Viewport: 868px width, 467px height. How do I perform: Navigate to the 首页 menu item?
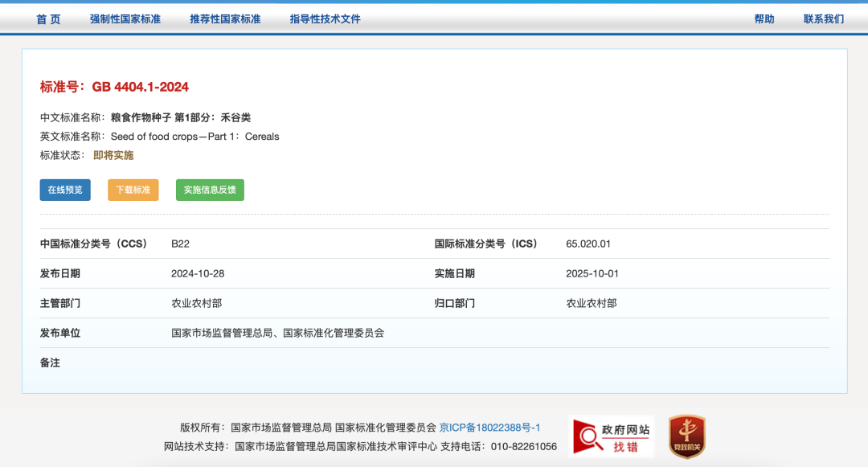click(x=48, y=18)
